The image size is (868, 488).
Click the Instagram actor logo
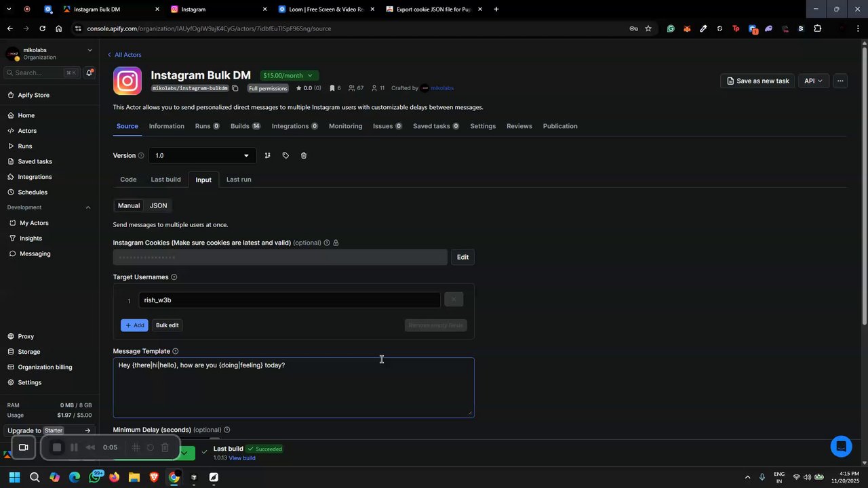(127, 81)
